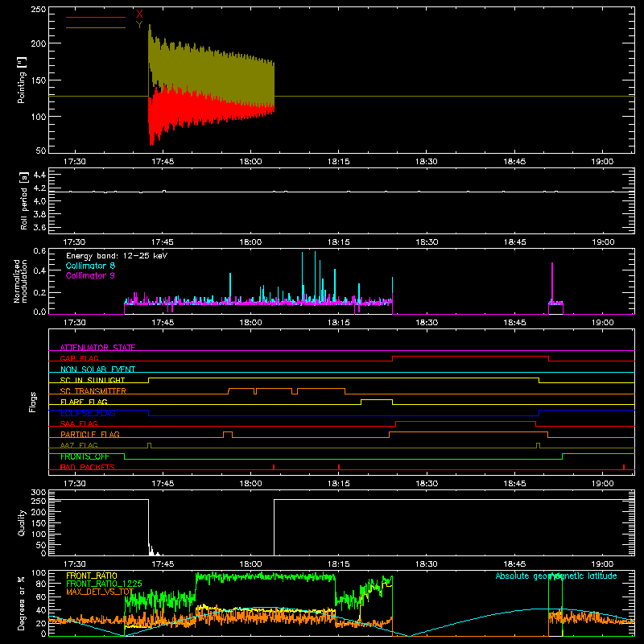This screenshot has width=644, height=644.
Task: Click the SC_IN_SUNLIGHT flag label
Action: [x=93, y=380]
